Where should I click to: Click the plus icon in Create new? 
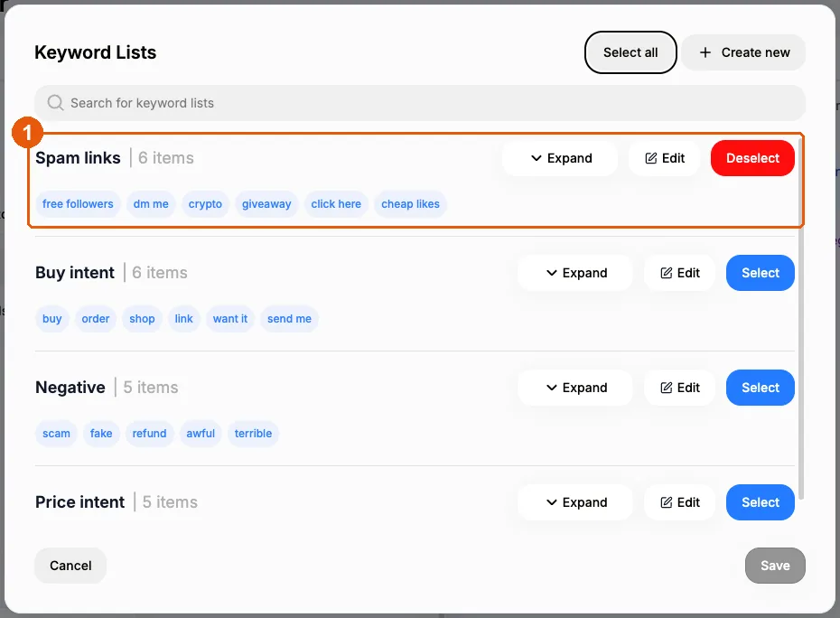point(705,52)
